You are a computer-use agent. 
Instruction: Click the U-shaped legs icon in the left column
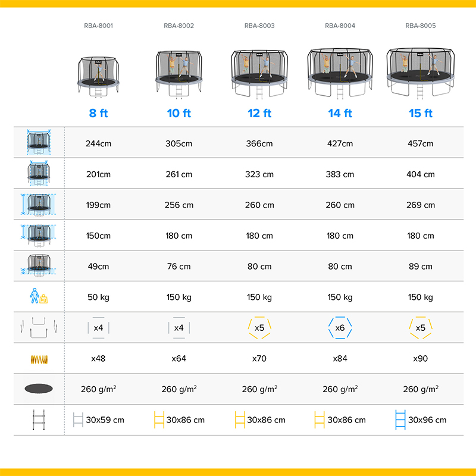click(x=39, y=328)
